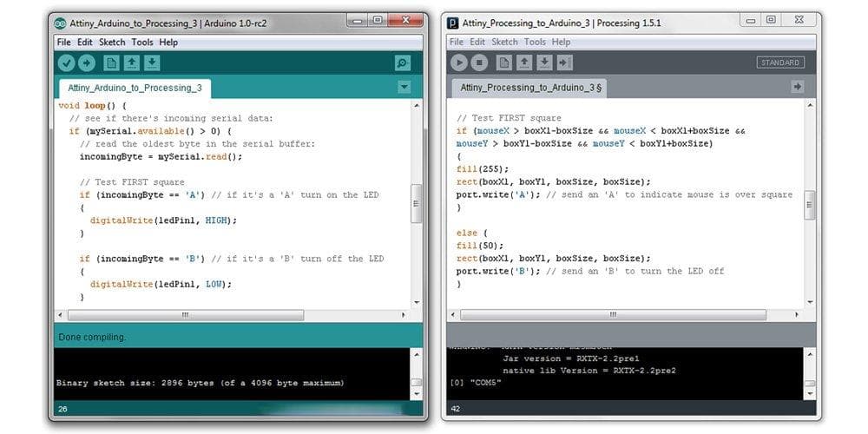Click Processing editor scroll down arrow
This screenshot has height=434, width=868.
(x=810, y=302)
